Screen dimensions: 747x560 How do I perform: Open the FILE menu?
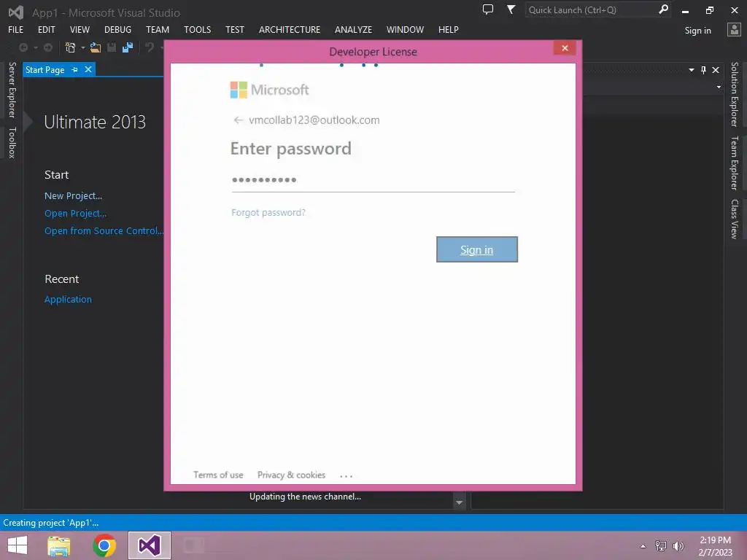point(16,29)
